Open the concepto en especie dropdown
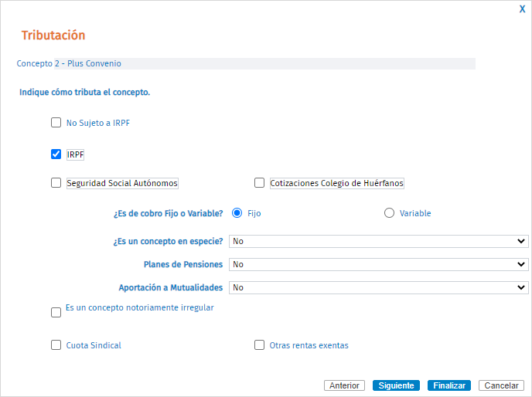 pos(379,242)
